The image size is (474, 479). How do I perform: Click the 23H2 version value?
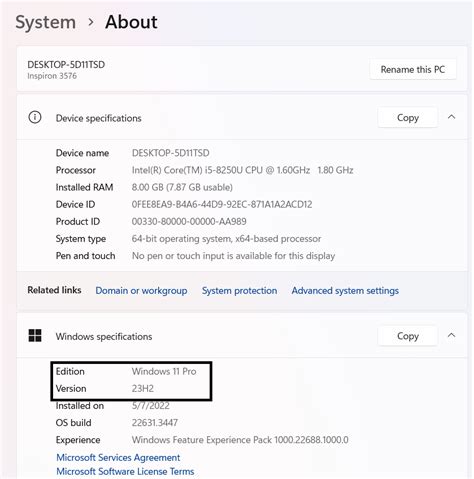(143, 389)
